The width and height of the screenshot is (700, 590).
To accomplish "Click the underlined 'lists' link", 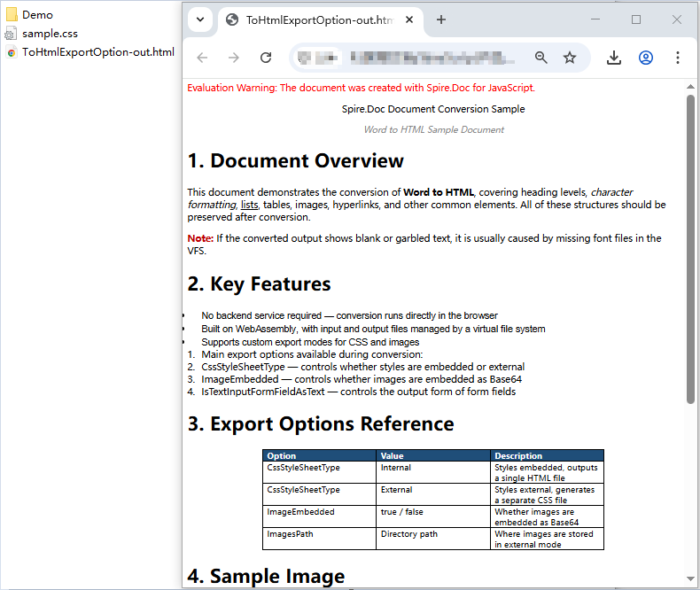I will [x=249, y=205].
